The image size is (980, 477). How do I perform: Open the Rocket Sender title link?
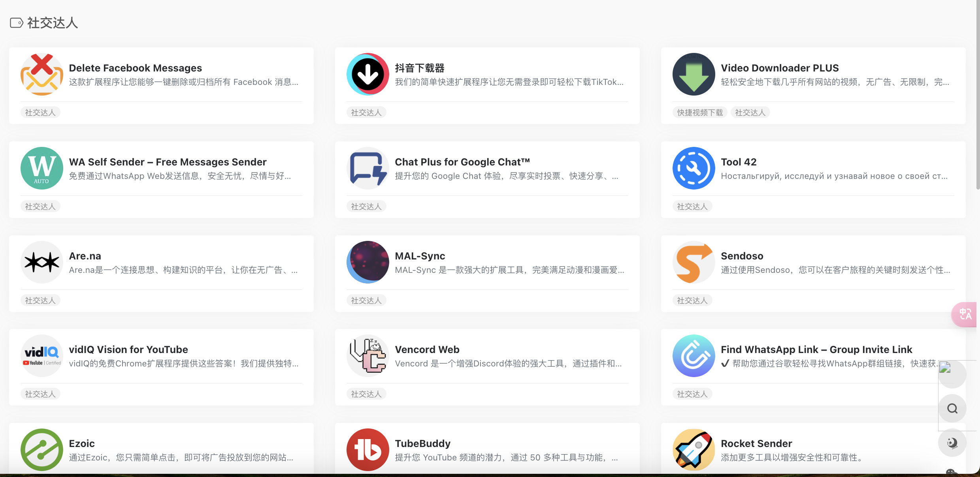click(x=756, y=443)
